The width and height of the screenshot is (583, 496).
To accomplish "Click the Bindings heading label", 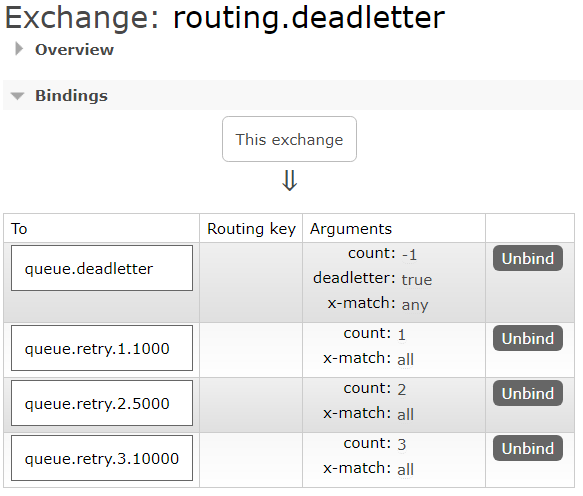I will [71, 96].
